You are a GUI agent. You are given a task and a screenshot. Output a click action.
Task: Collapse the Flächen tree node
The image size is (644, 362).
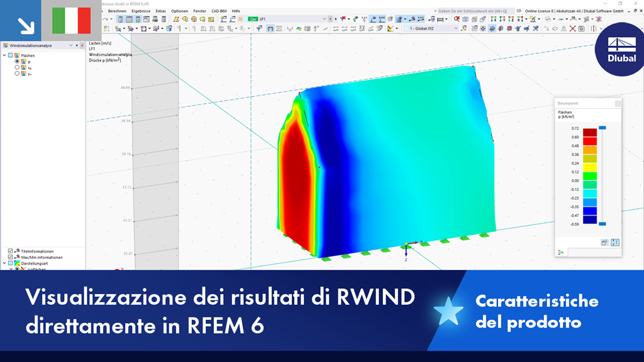click(4, 55)
